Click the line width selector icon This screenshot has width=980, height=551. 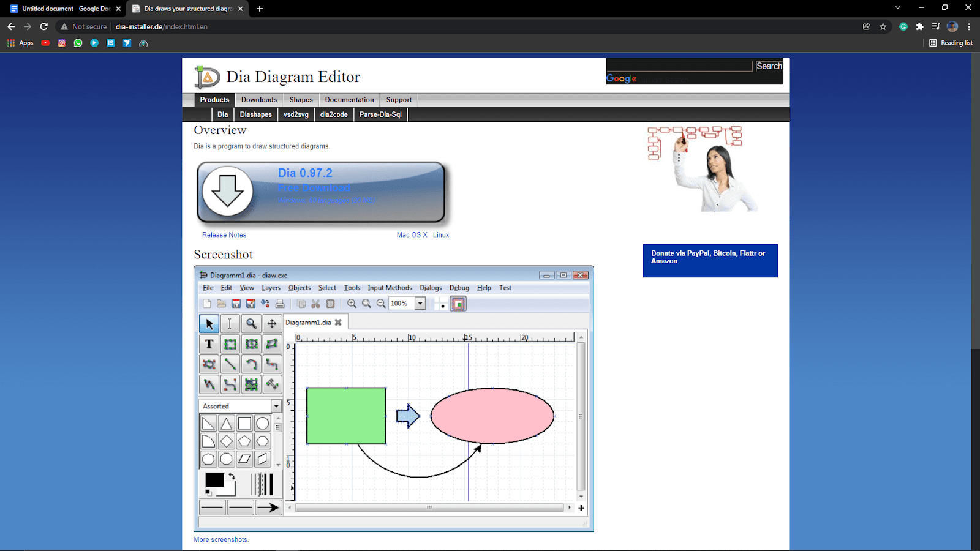pos(262,484)
